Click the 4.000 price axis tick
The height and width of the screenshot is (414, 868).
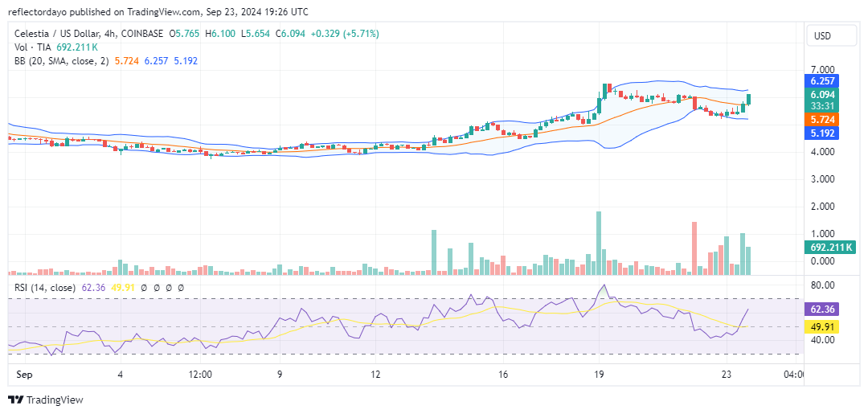pos(823,152)
